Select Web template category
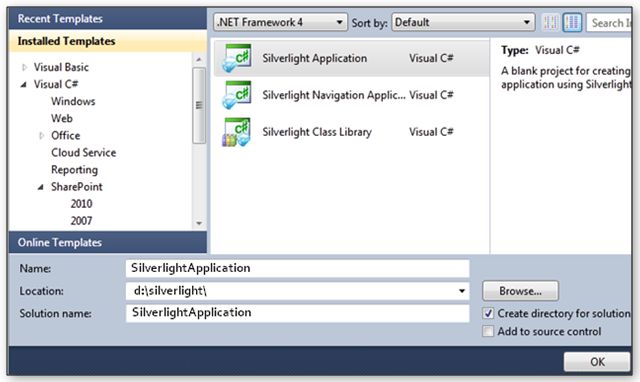The height and width of the screenshot is (382, 640). click(62, 118)
